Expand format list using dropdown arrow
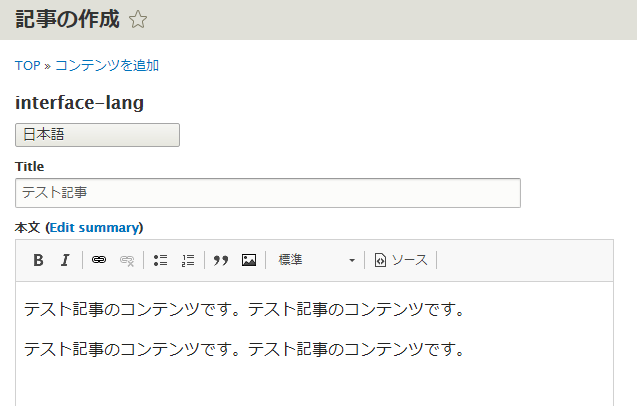637x406 pixels. click(352, 261)
